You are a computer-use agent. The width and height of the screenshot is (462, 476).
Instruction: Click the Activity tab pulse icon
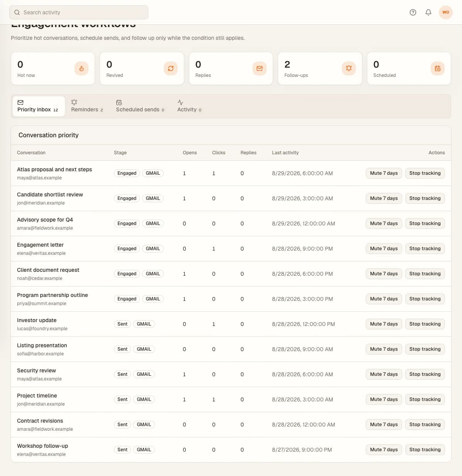(x=180, y=102)
